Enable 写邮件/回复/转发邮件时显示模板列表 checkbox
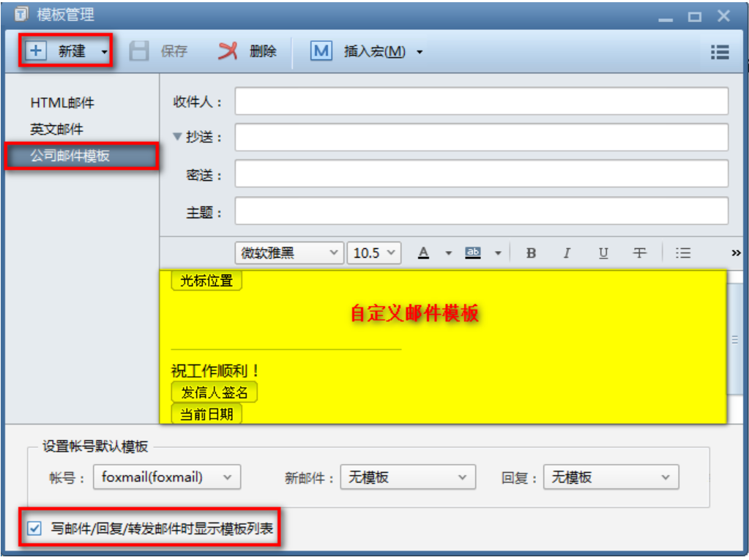749x560 pixels. (x=33, y=529)
